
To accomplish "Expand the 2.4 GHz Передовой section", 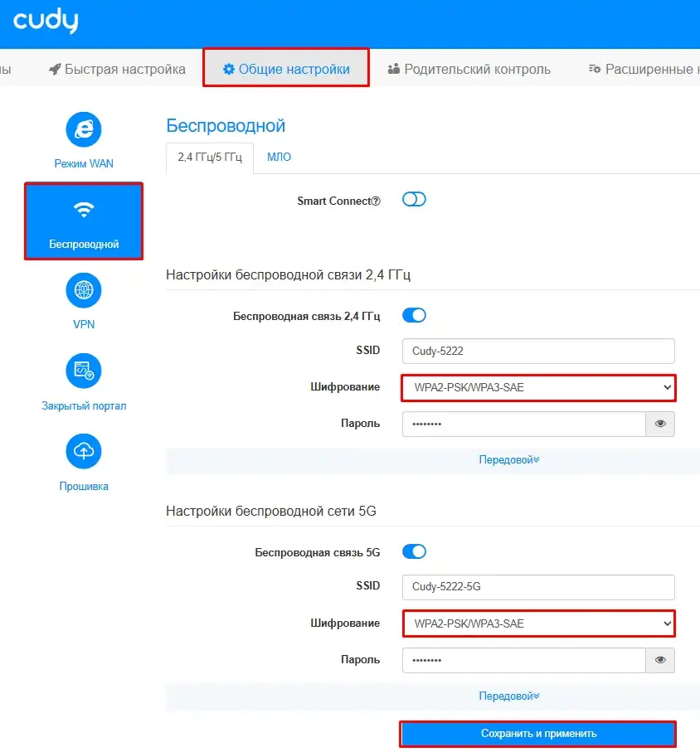I will [x=509, y=460].
